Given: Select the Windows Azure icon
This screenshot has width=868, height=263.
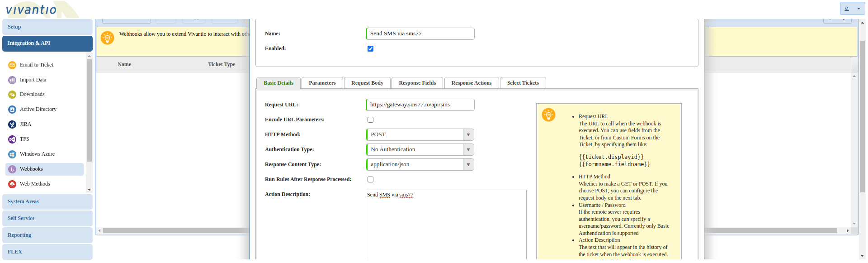Looking at the screenshot, I should click(x=12, y=154).
